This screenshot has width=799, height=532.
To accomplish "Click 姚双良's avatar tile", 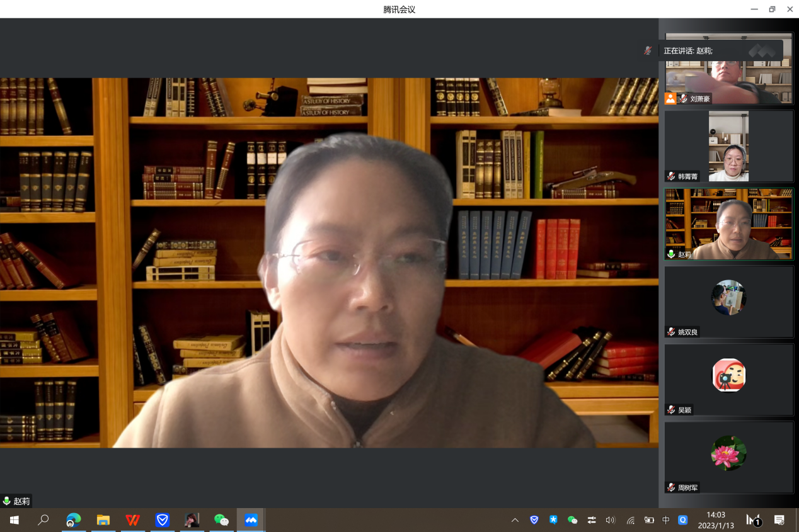I will 728,298.
